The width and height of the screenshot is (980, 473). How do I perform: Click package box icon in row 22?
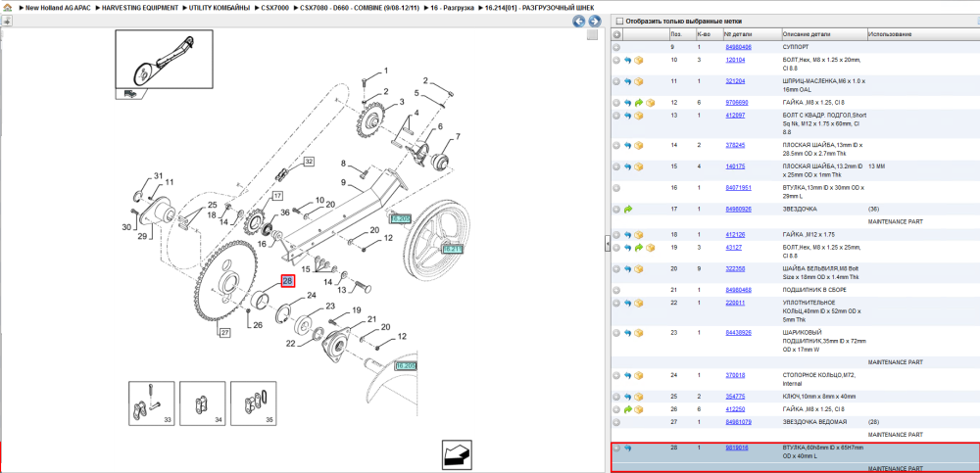(639, 303)
